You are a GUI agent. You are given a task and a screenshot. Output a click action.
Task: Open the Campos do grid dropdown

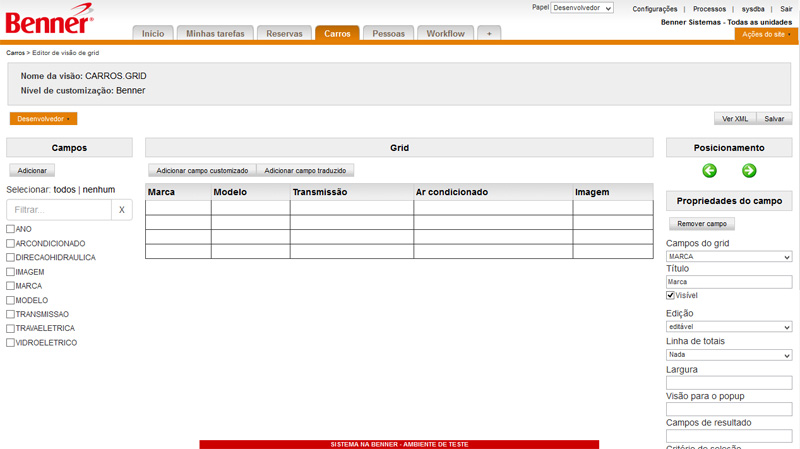(729, 257)
